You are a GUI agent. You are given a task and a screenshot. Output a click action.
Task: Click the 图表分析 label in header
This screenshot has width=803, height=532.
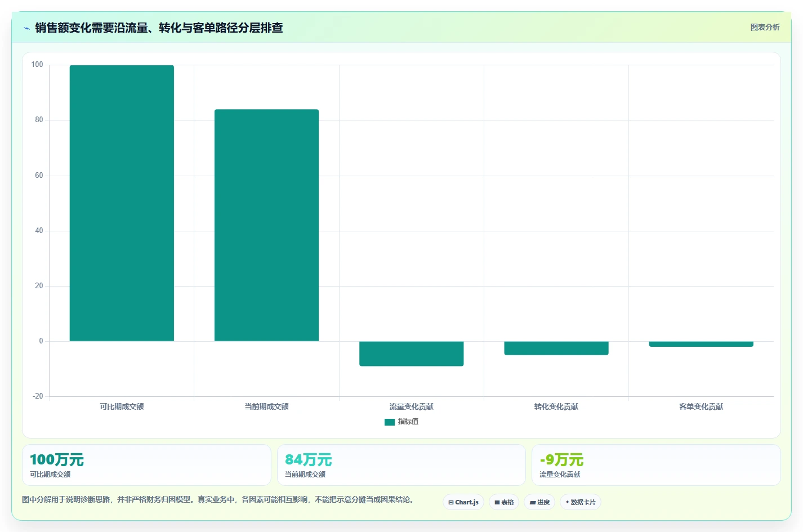tap(765, 27)
